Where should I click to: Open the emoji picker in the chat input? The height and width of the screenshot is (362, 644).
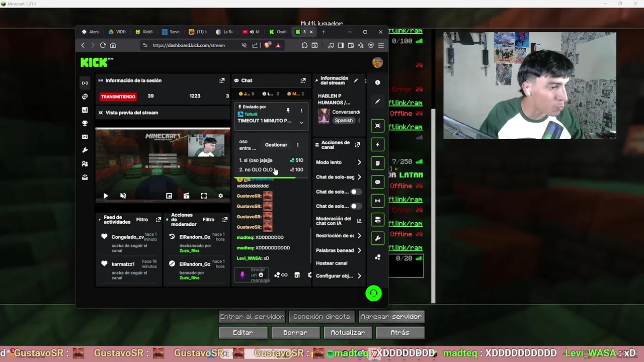click(261, 275)
